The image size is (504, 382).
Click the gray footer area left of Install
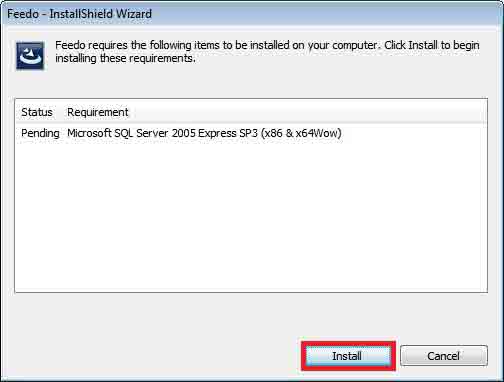pyautogui.click(x=150, y=355)
